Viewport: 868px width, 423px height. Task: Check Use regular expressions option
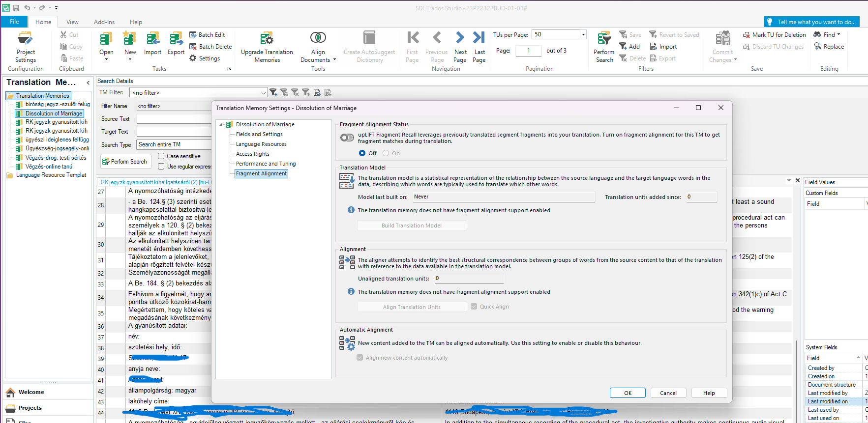click(x=161, y=167)
